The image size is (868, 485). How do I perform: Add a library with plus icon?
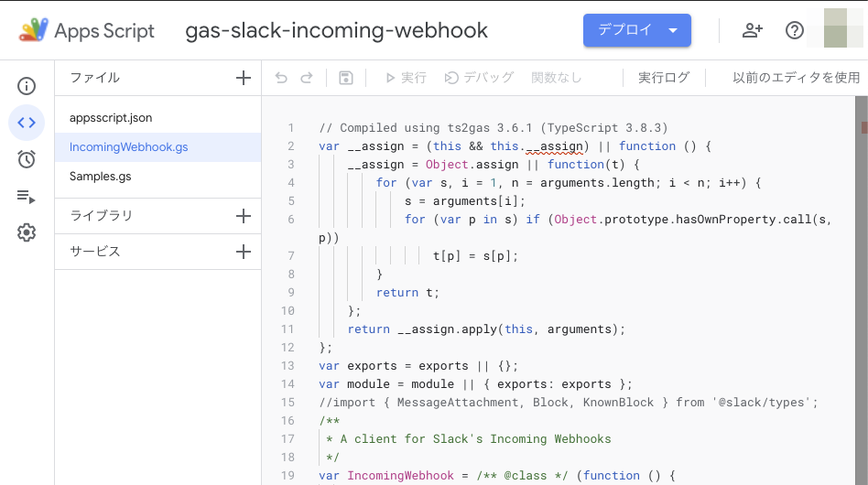click(x=244, y=216)
